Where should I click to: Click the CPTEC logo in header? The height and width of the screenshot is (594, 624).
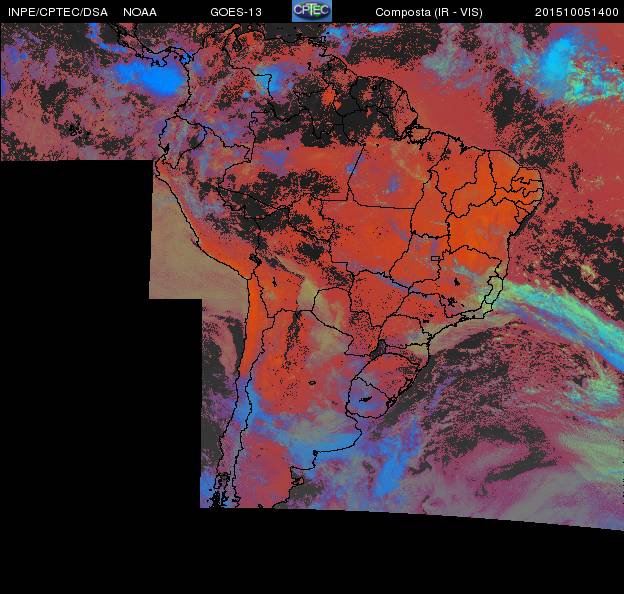click(312, 11)
